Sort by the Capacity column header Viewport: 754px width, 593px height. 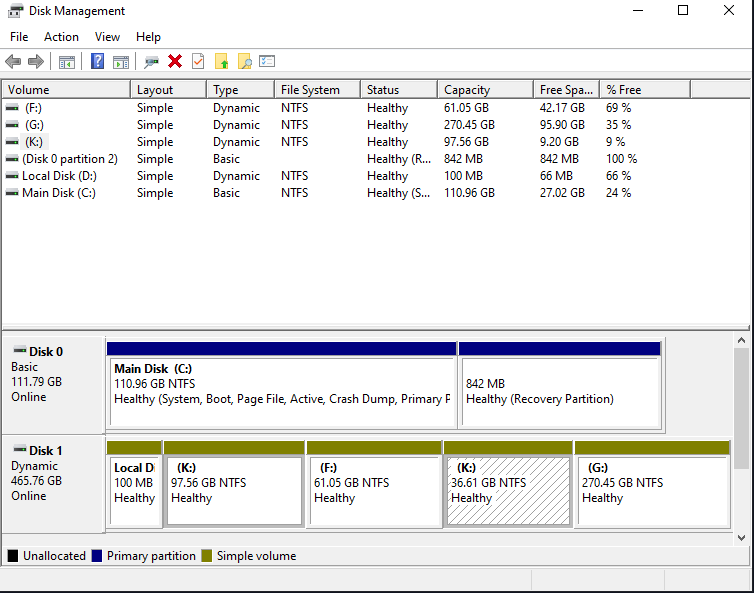pyautogui.click(x=485, y=89)
